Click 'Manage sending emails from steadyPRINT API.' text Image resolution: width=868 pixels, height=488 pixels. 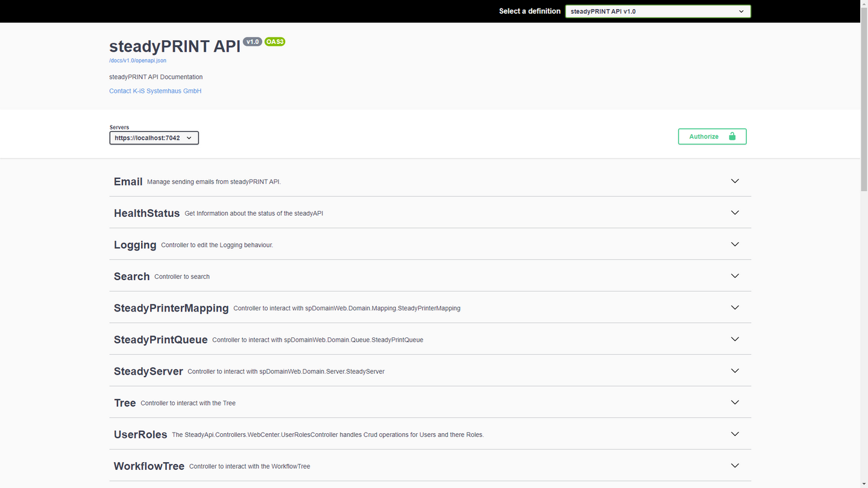pyautogui.click(x=214, y=182)
